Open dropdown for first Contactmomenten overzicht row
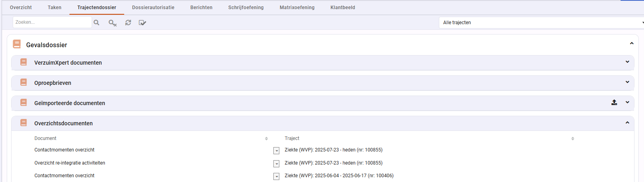This screenshot has height=182, width=644. 277,151
